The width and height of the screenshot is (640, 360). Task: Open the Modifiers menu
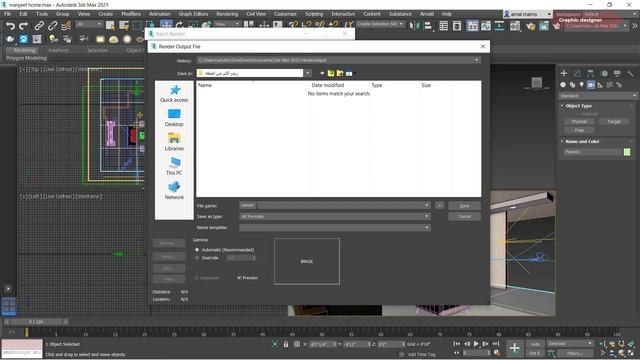(131, 14)
